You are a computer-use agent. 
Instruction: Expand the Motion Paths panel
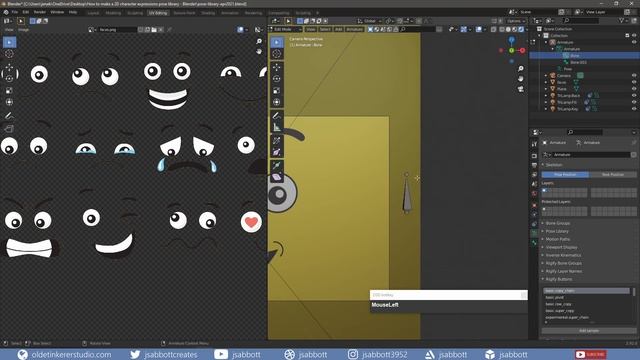tap(558, 239)
